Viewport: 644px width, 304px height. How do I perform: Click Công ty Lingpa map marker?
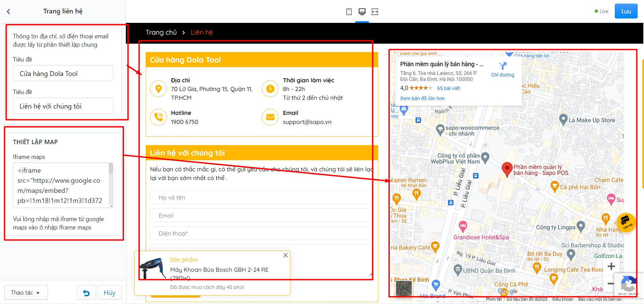581,226
